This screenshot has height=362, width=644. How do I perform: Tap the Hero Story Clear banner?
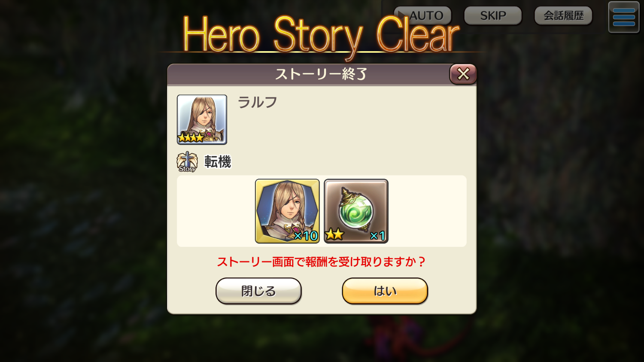(x=321, y=35)
